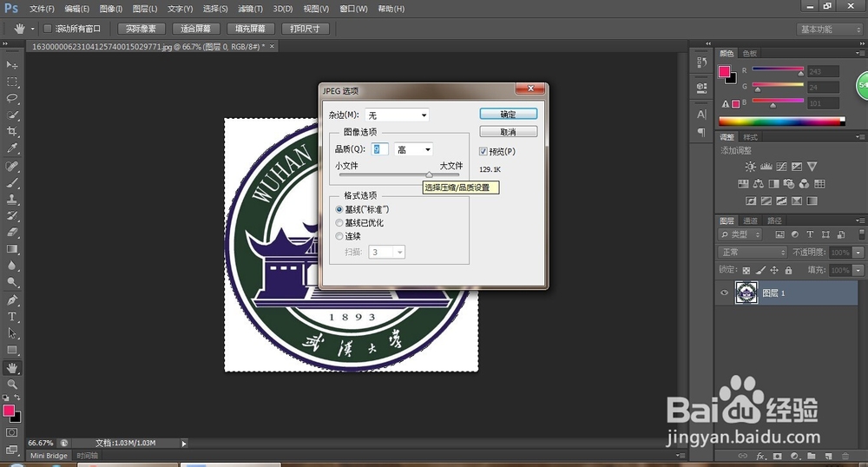This screenshot has width=868, height=467.
Task: Enable Scroll All Windows checkbox
Action: [x=48, y=29]
